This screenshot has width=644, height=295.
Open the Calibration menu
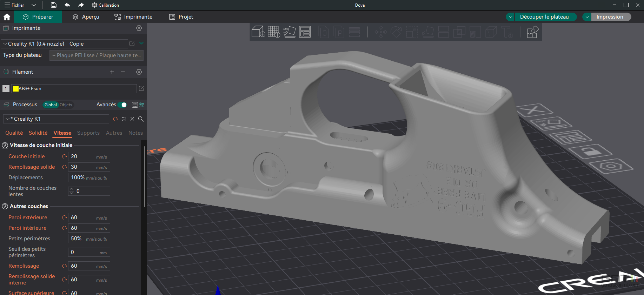pyautogui.click(x=105, y=5)
